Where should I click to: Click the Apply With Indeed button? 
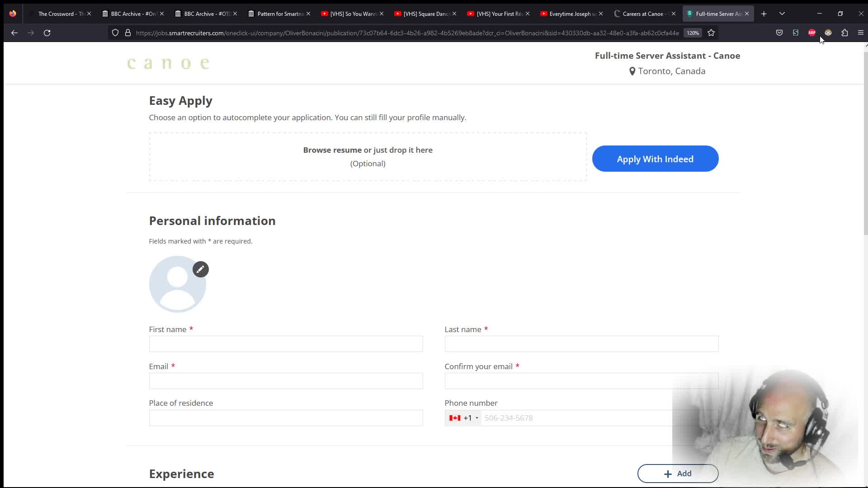pos(655,159)
